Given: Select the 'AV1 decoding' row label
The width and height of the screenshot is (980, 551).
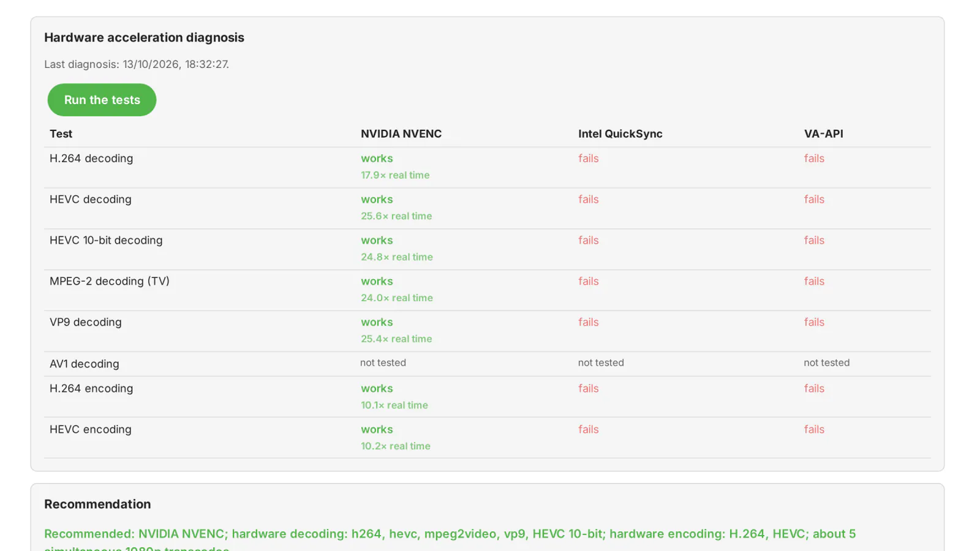Looking at the screenshot, I should (x=85, y=364).
